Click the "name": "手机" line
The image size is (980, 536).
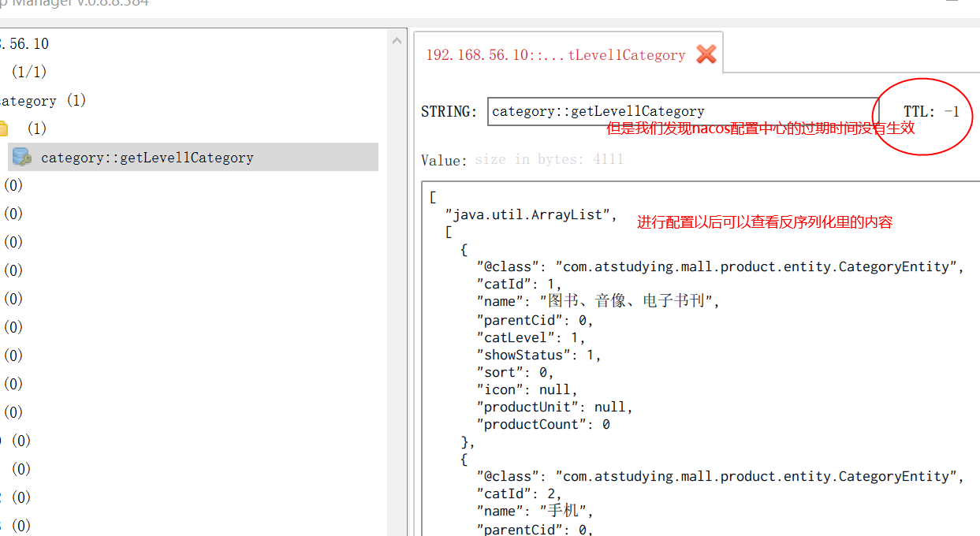click(535, 511)
